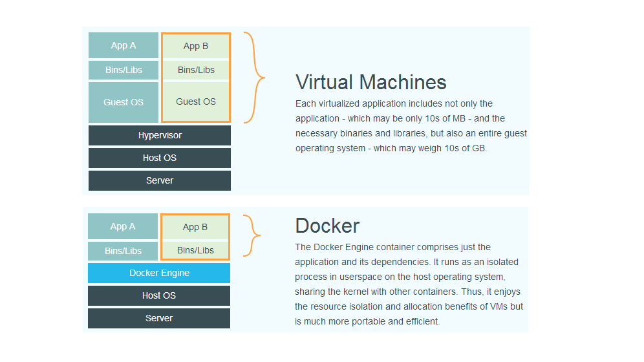Screen dimensions: 644x362
Task: Click the Virtual Machines heading
Action: (x=370, y=82)
